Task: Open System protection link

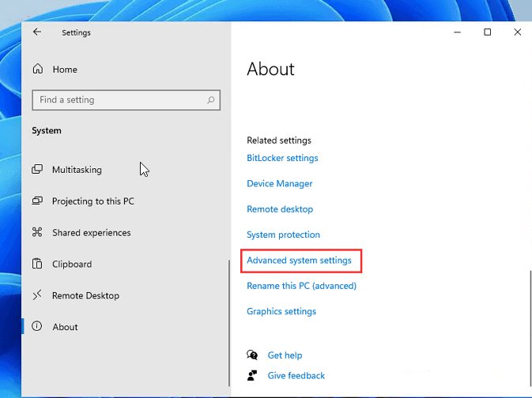Action: click(x=283, y=235)
